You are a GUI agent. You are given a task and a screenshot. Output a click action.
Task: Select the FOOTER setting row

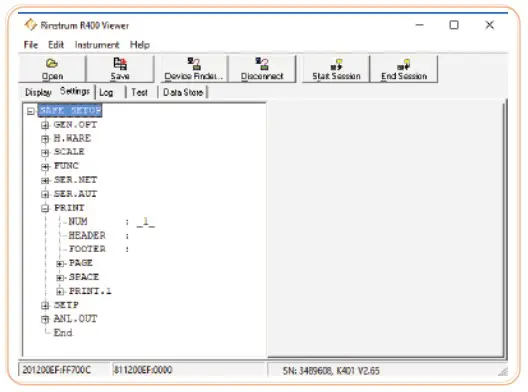click(x=98, y=249)
